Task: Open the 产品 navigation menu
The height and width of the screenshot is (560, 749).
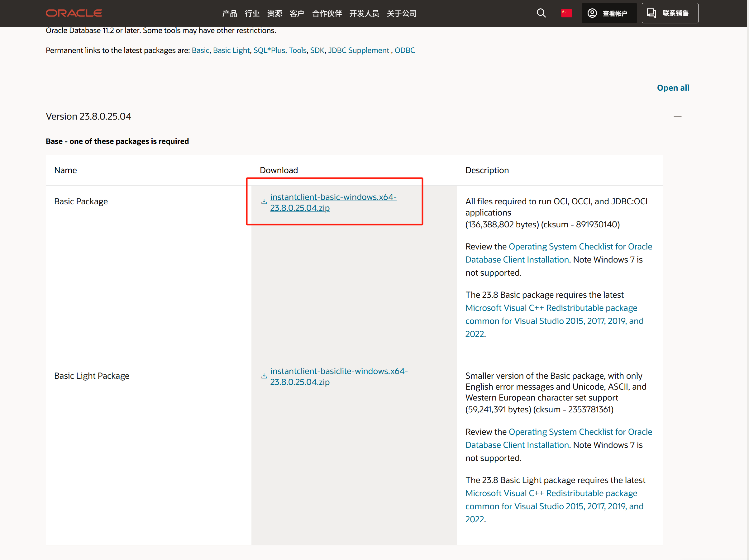Action: (230, 13)
